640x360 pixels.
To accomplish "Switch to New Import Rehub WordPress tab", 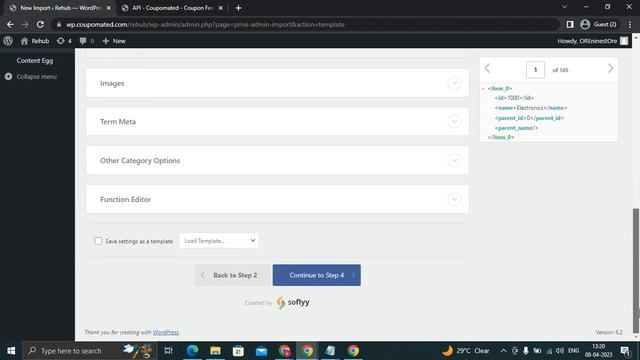I will 60,8.
